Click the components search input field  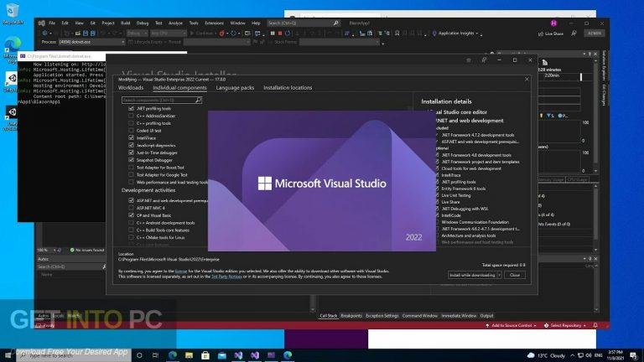point(161,101)
